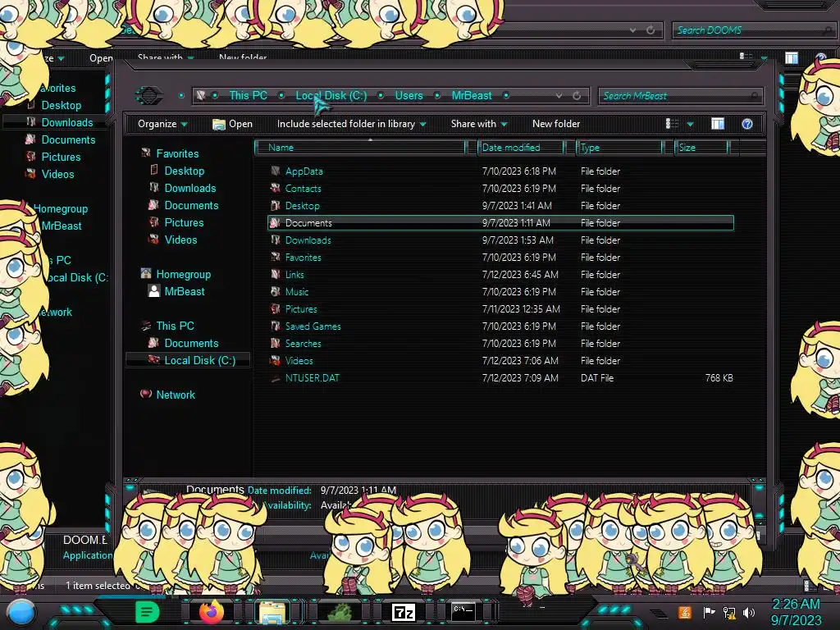Open Pictures in front window navigation pane
This screenshot has width=840, height=630.
184,222
